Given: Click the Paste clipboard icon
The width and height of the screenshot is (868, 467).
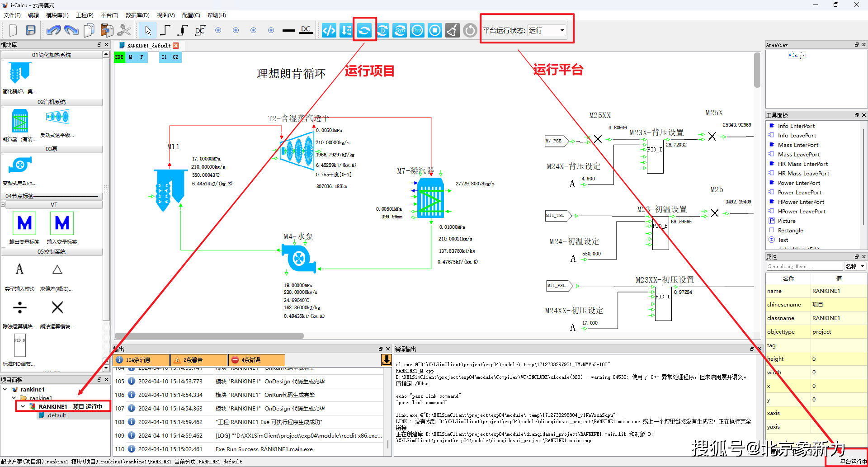Looking at the screenshot, I should (107, 30).
